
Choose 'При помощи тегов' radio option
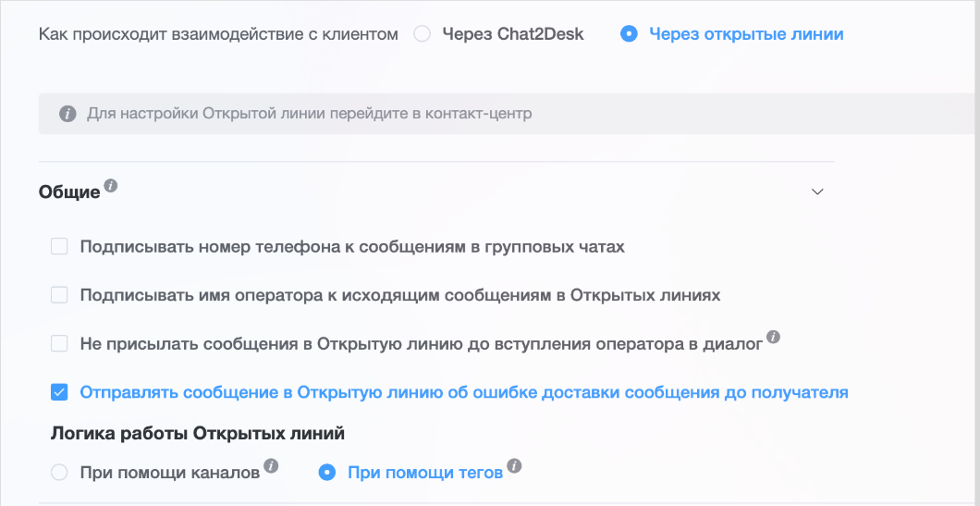(326, 473)
